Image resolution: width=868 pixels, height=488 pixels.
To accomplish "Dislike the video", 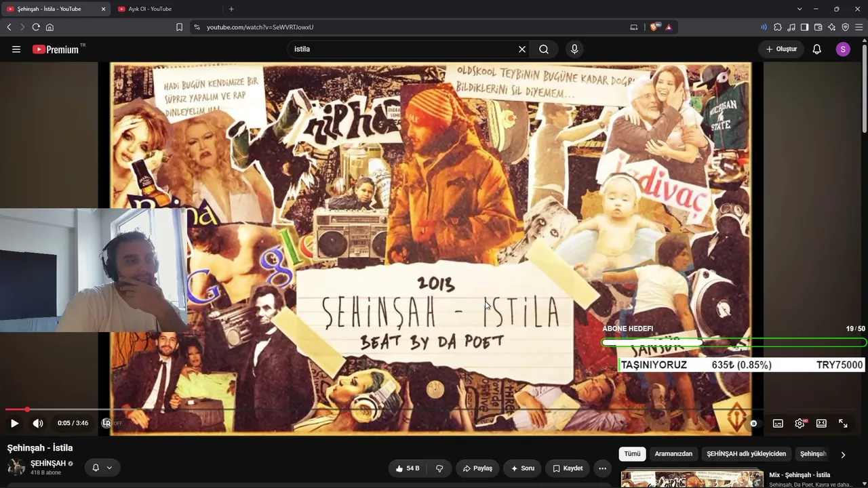I will pos(439,468).
